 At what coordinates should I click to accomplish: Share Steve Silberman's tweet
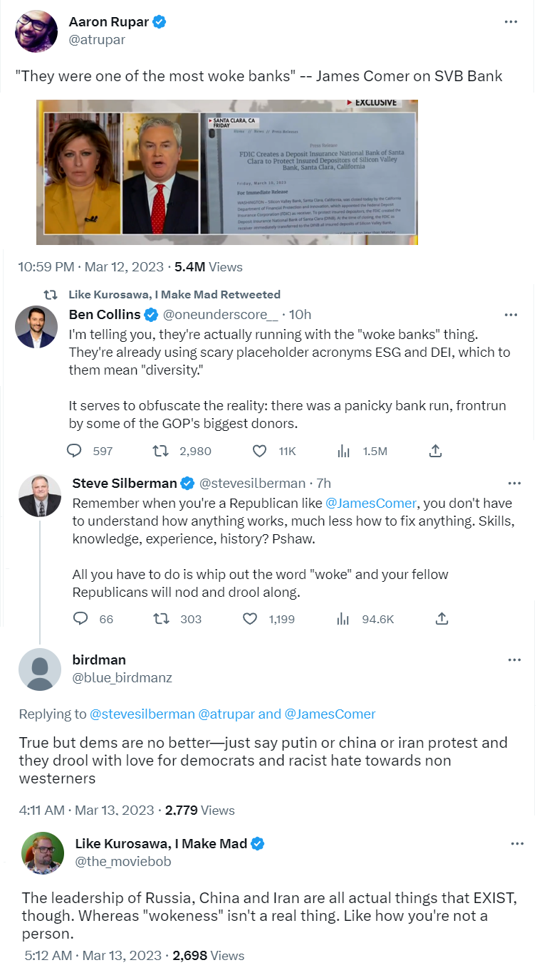click(x=442, y=619)
